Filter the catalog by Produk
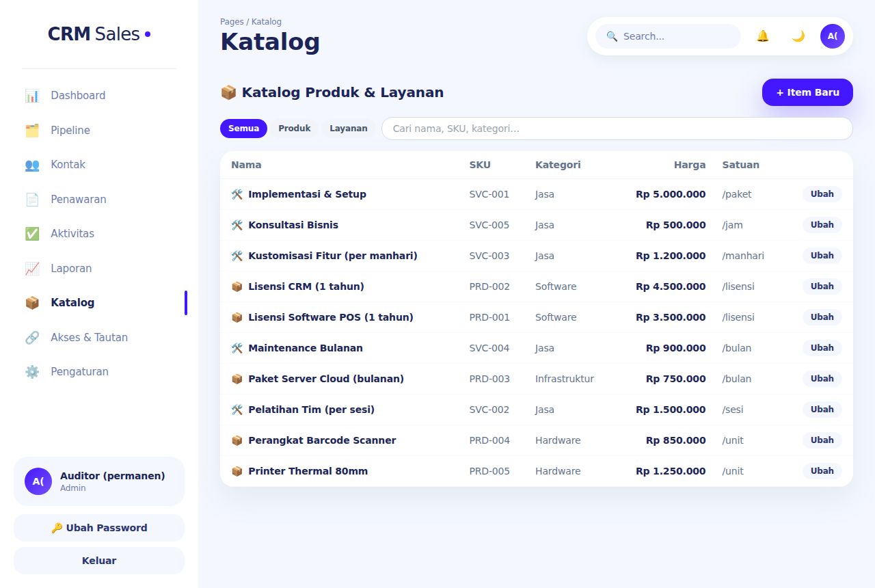Viewport: 875px width, 588px height. click(x=295, y=129)
